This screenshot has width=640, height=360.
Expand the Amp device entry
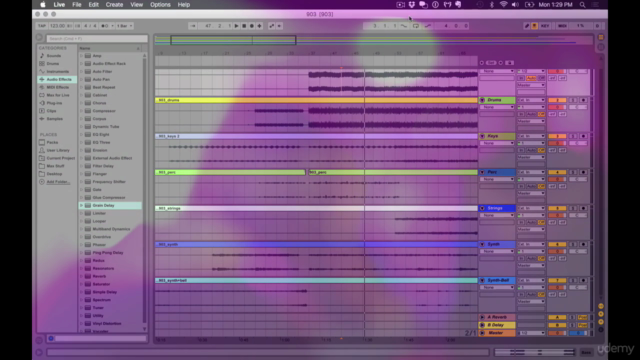tap(81, 56)
